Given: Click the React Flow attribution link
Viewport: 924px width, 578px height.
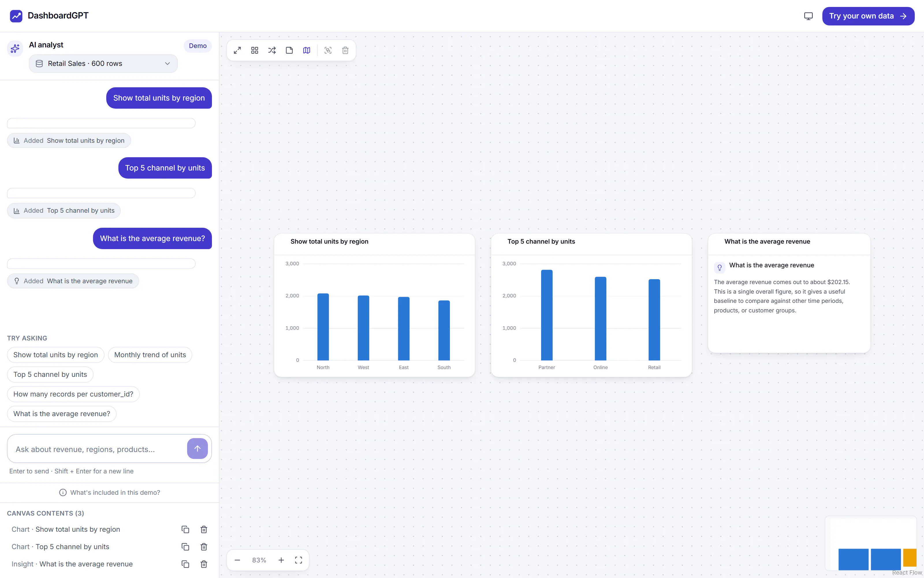Looking at the screenshot, I should (x=907, y=573).
